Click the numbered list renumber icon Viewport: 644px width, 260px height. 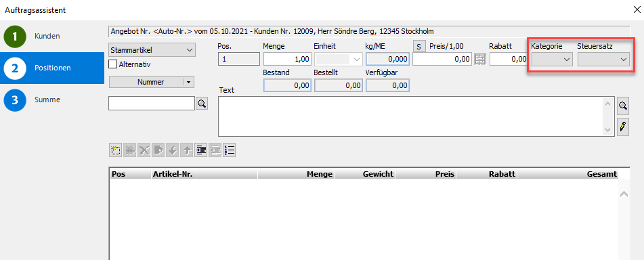tap(229, 150)
